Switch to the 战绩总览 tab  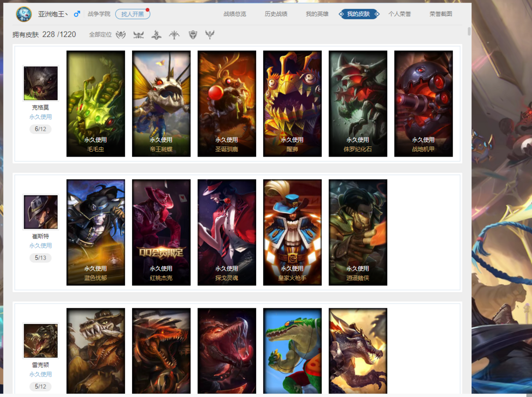pyautogui.click(x=235, y=14)
